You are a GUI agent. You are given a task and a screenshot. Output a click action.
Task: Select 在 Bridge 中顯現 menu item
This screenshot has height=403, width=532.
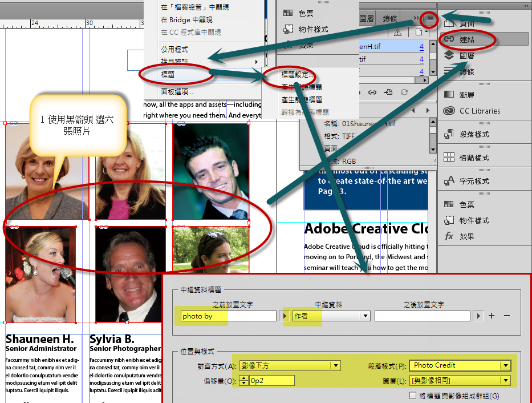coord(186,20)
